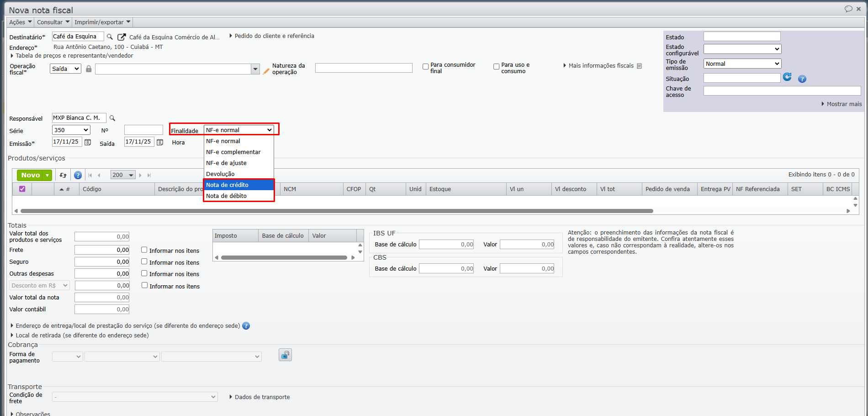This screenshot has width=868, height=416.
Task: Open the Série 350 dropdown
Action: [x=71, y=130]
